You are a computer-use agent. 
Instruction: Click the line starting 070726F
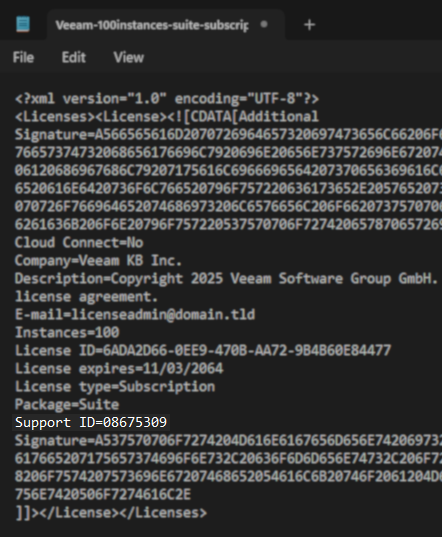coord(228,207)
